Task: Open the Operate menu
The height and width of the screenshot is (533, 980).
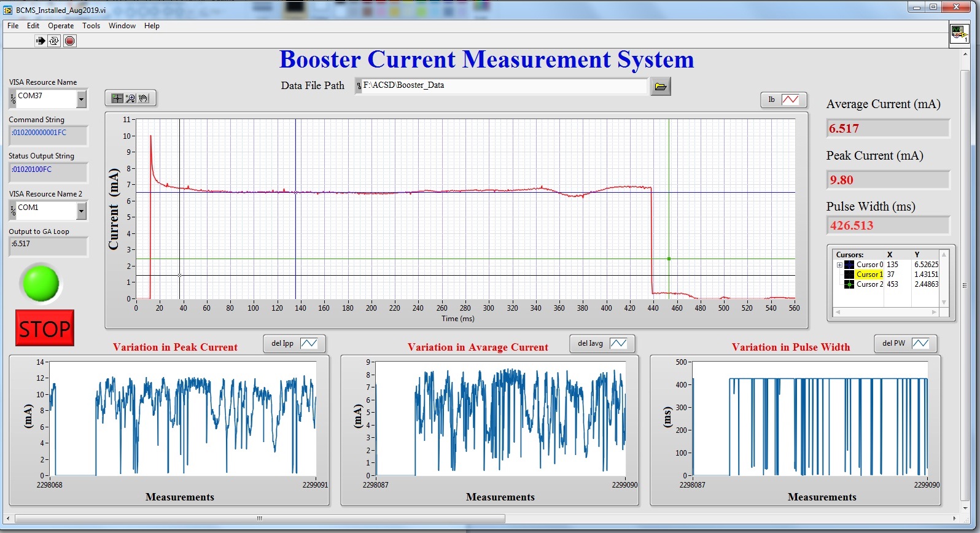Action: click(x=61, y=26)
